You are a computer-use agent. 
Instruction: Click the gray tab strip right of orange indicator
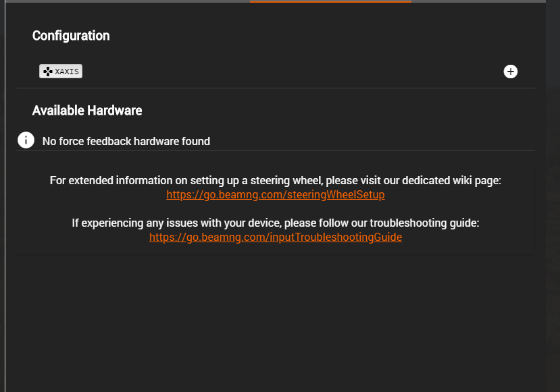click(478, 1)
